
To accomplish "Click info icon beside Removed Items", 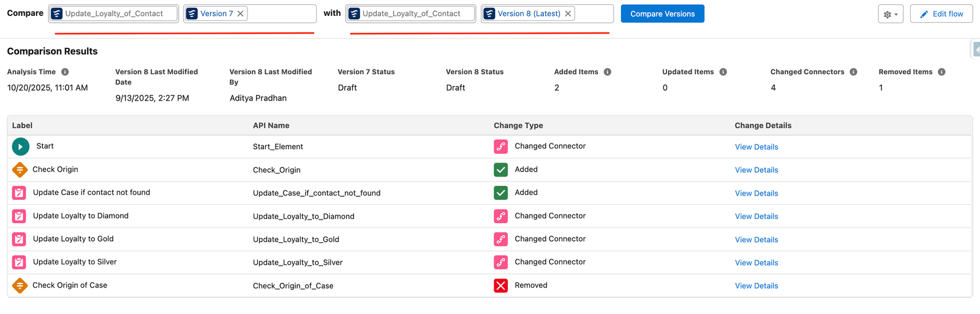I will 941,72.
